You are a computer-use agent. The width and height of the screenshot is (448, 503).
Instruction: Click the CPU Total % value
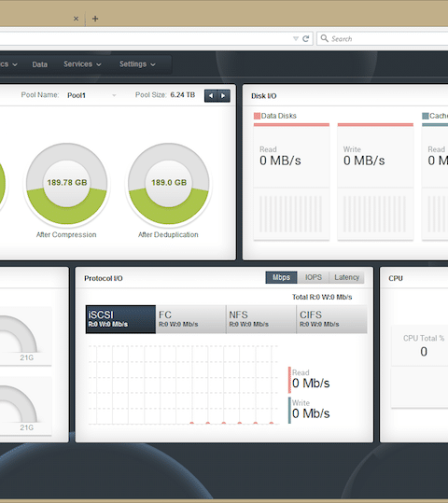424,352
